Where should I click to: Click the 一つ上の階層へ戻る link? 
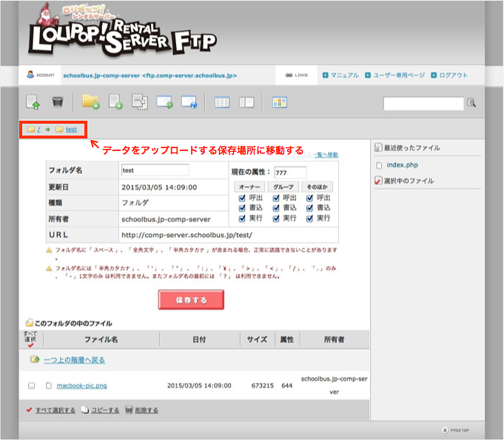click(74, 360)
